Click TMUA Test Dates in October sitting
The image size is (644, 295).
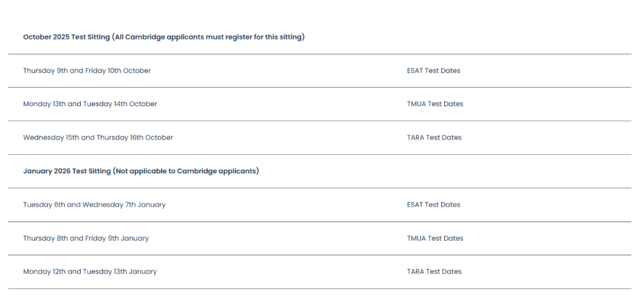(435, 104)
